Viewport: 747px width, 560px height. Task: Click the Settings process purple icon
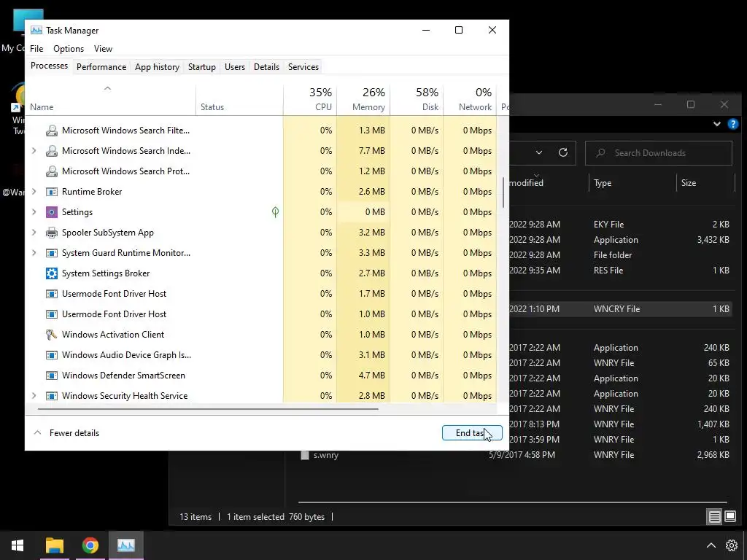pos(52,212)
